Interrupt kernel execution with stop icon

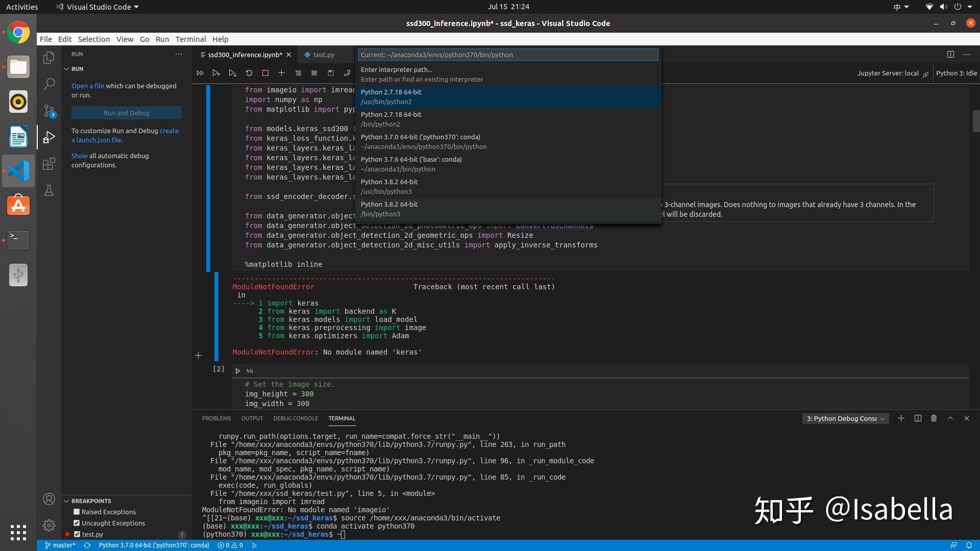(x=265, y=73)
